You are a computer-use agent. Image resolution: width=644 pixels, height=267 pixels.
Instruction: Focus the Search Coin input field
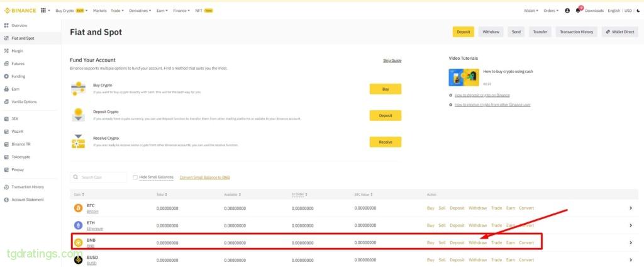pos(99,178)
